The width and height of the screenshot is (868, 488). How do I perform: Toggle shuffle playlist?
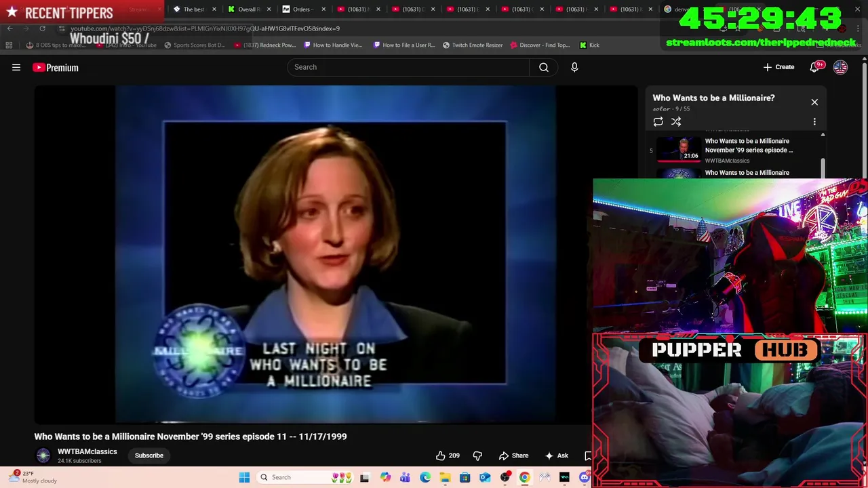(x=676, y=122)
